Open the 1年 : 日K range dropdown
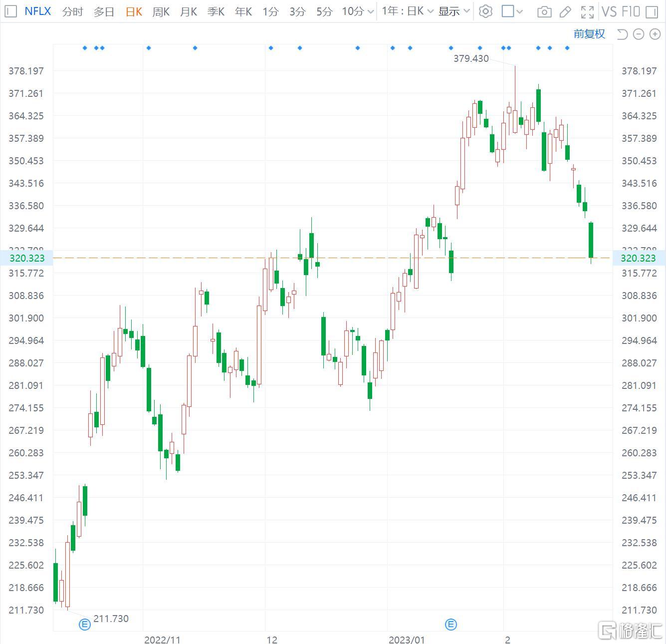The height and width of the screenshot is (644, 666). tap(408, 11)
